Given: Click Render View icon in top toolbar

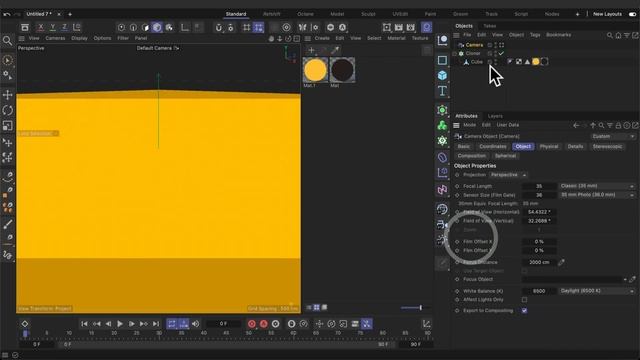Looking at the screenshot, I should pos(387,27).
